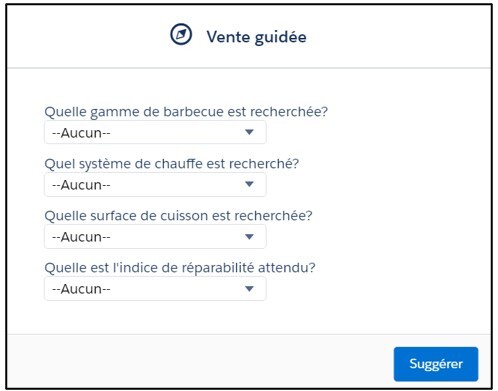Expand the système de chauffe picklist
The width and height of the screenshot is (498, 391).
(x=155, y=184)
